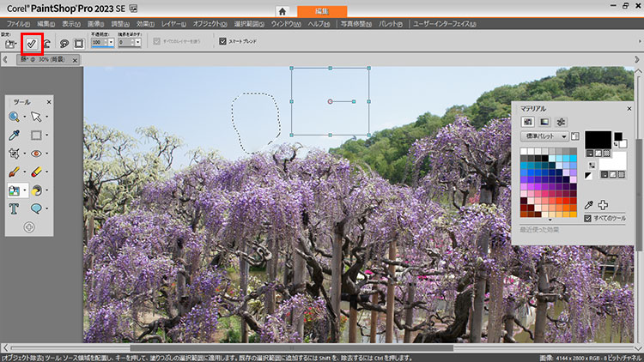Screen dimensions: 644x362
Task: Select the Text tool
Action: click(14, 208)
